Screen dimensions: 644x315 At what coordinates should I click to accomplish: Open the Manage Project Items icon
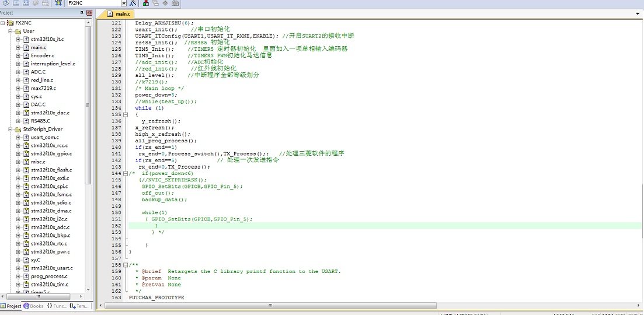pyautogui.click(x=146, y=2)
